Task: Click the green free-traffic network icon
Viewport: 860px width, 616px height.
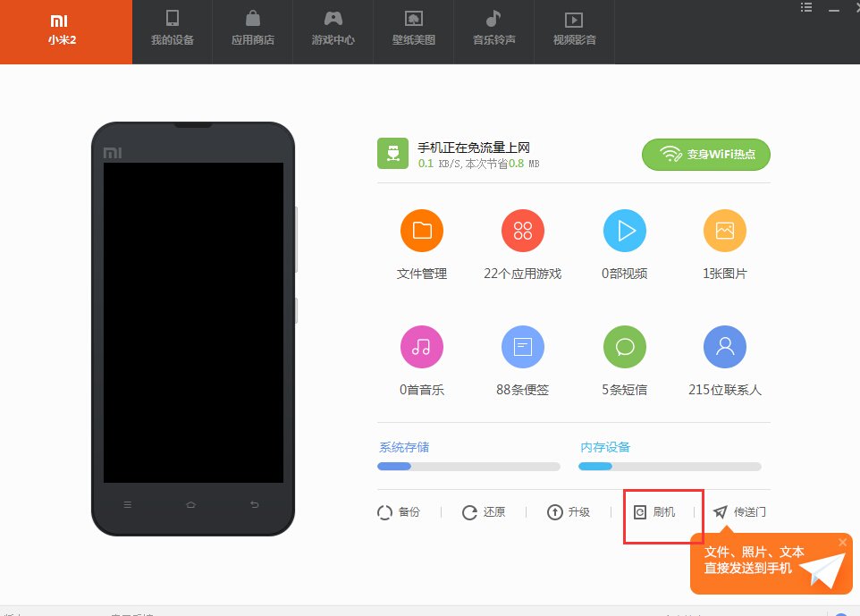Action: 392,153
